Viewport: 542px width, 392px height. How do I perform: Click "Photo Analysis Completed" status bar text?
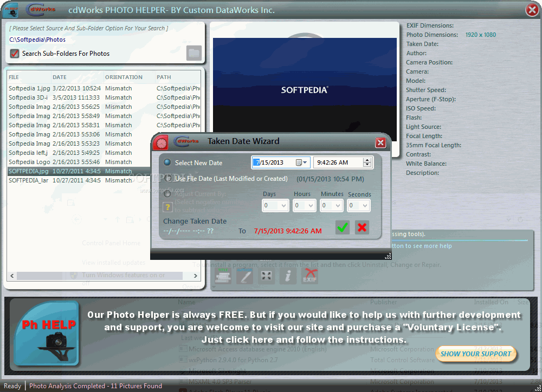tap(95, 386)
